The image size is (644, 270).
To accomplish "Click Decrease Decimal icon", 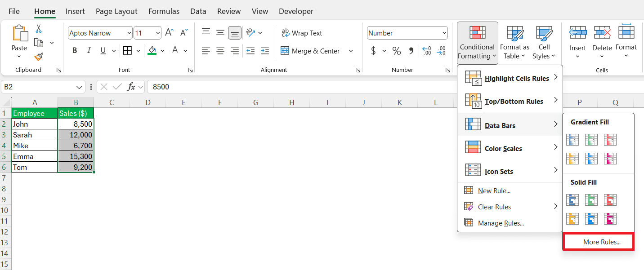I will click(x=442, y=51).
